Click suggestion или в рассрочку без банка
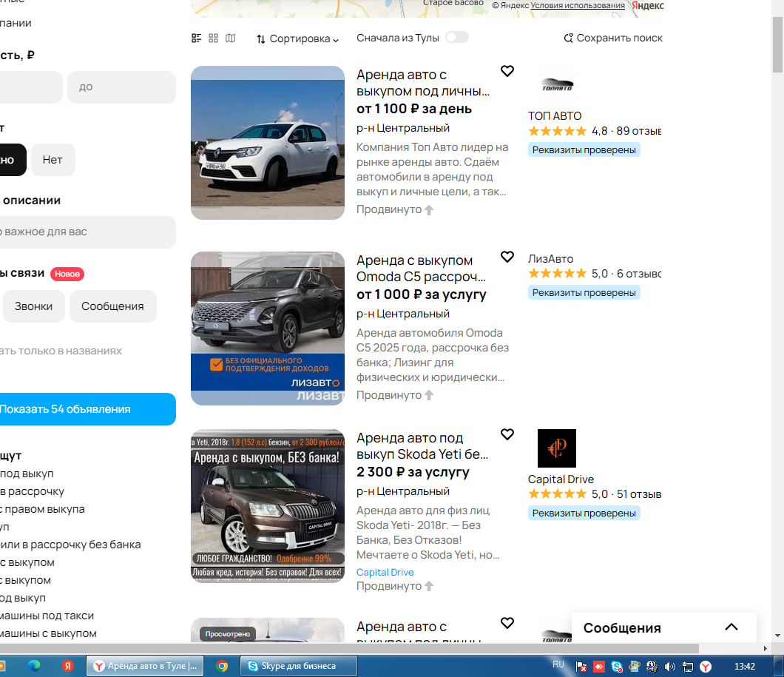 point(70,545)
